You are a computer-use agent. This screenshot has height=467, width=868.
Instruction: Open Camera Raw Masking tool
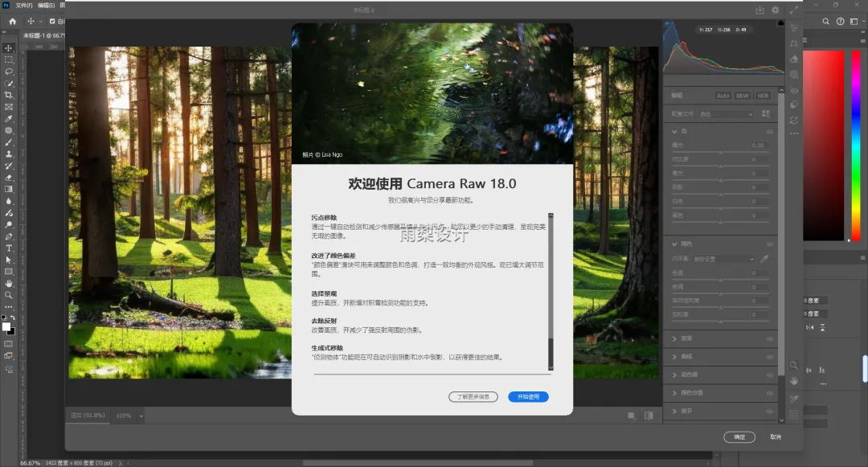[794, 74]
